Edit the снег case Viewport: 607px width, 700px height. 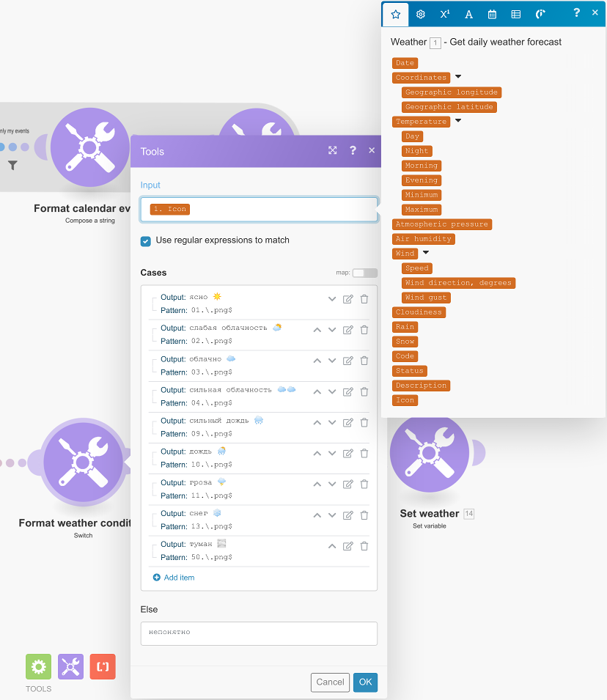click(x=348, y=515)
